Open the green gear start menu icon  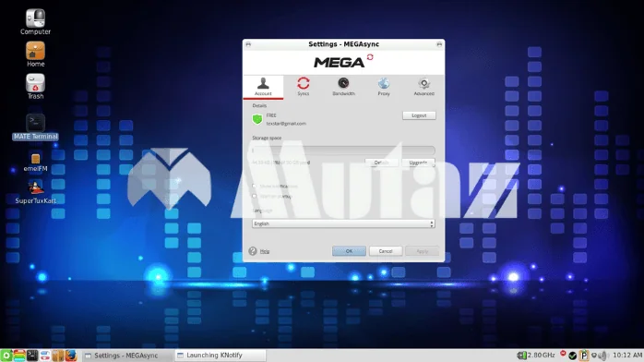coord(6,356)
